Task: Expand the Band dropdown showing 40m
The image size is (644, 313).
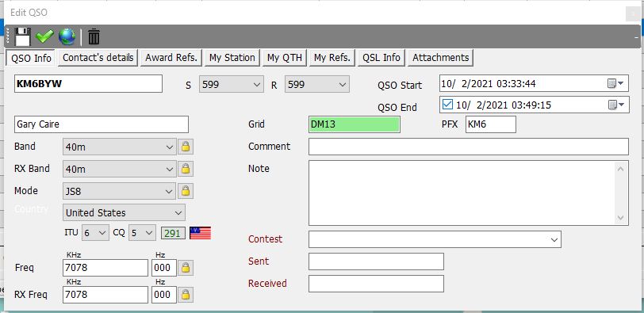Action: [120, 147]
